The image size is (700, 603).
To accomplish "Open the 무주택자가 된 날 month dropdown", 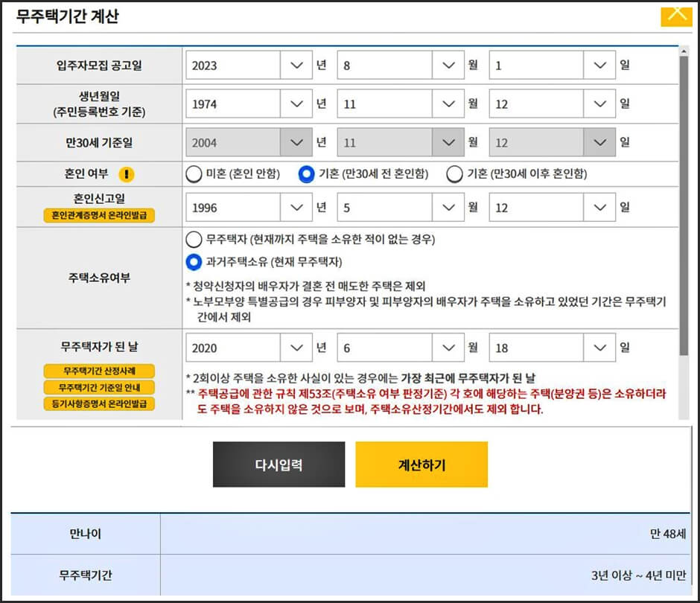I will pos(448,347).
